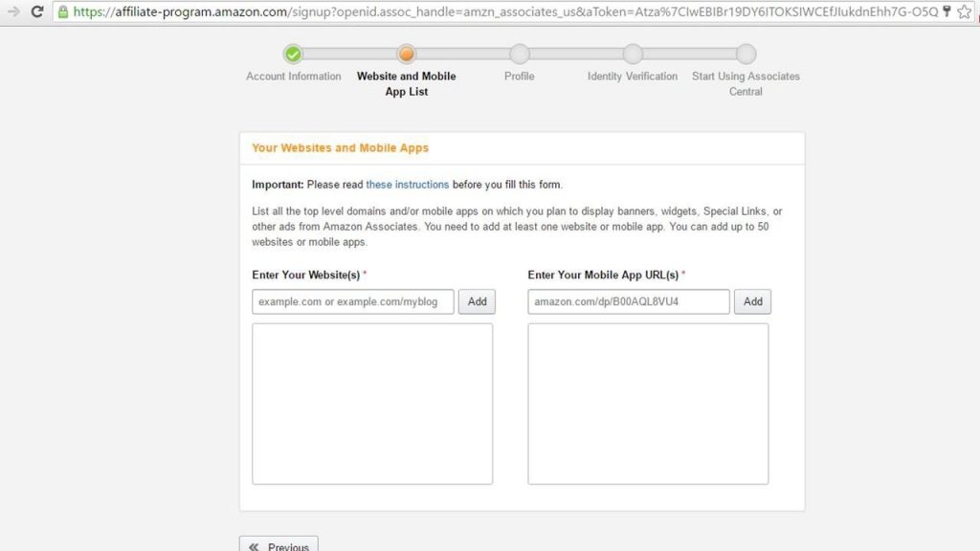Focus the Mobile App URL input field
Image resolution: width=980 pixels, height=551 pixels.
point(629,301)
